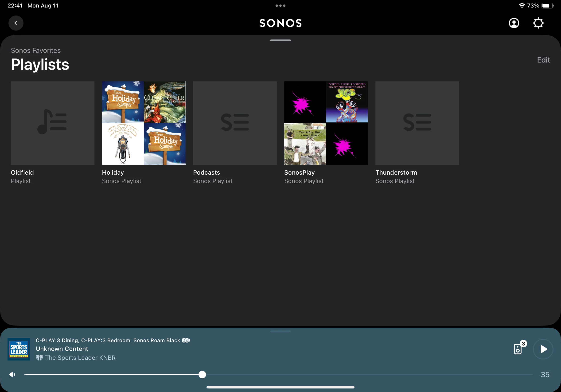Tap the iOS home indicator bar
This screenshot has height=392, width=561.
(x=280, y=387)
